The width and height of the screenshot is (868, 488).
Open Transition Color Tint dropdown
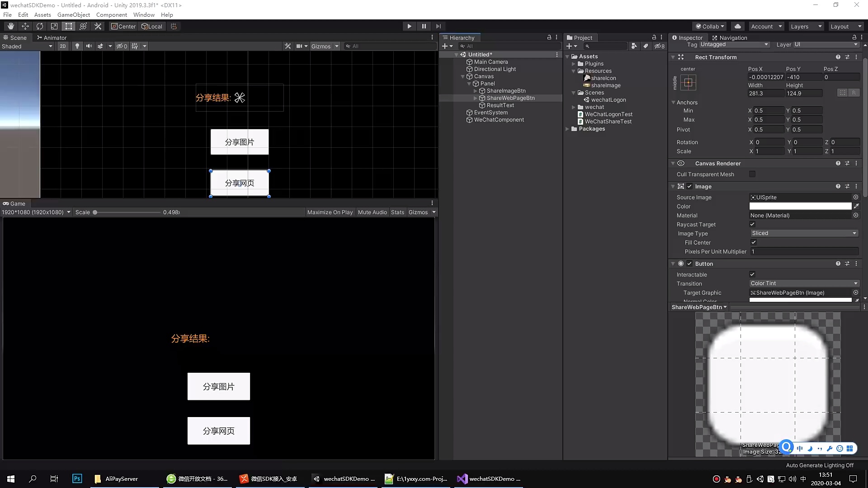pos(804,283)
